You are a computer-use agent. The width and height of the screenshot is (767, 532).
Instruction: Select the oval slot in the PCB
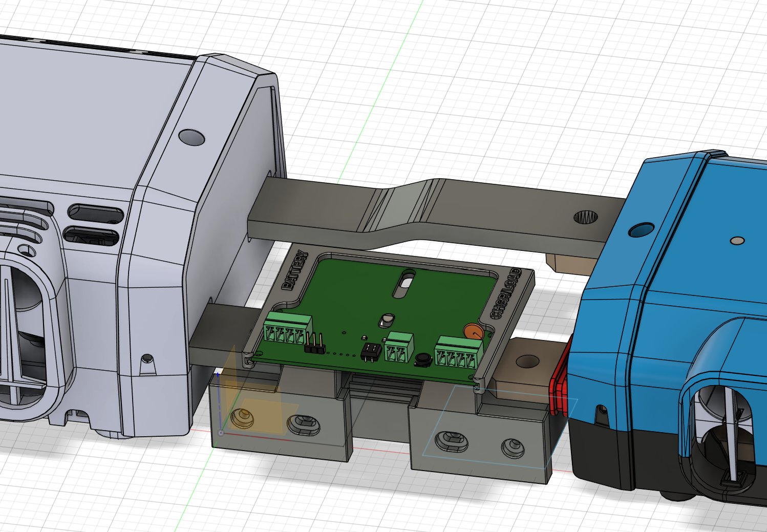click(404, 284)
